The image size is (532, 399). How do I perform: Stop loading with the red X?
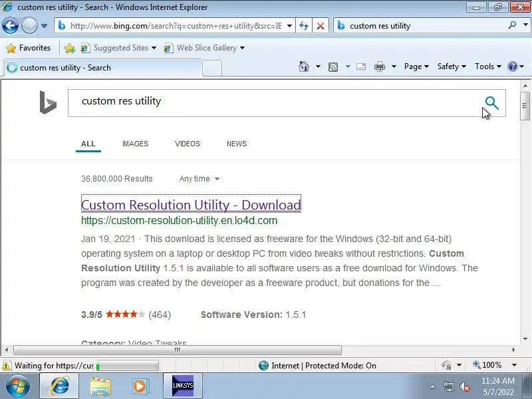321,26
